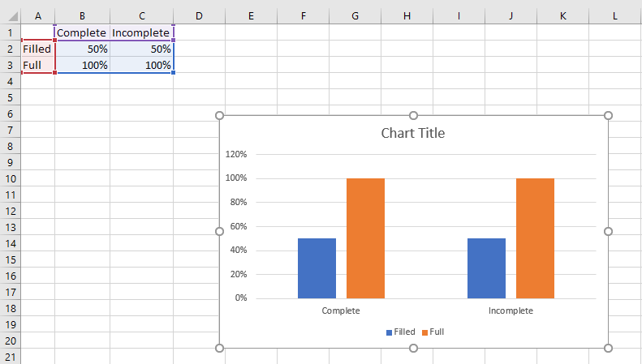Image resolution: width=642 pixels, height=364 pixels.
Task: Click the 'Full' row label cell
Action: tap(37, 65)
